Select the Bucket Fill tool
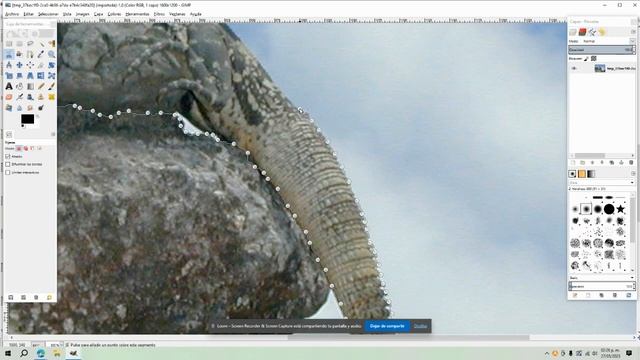Image resolution: width=640 pixels, height=360 pixels. [x=20, y=86]
